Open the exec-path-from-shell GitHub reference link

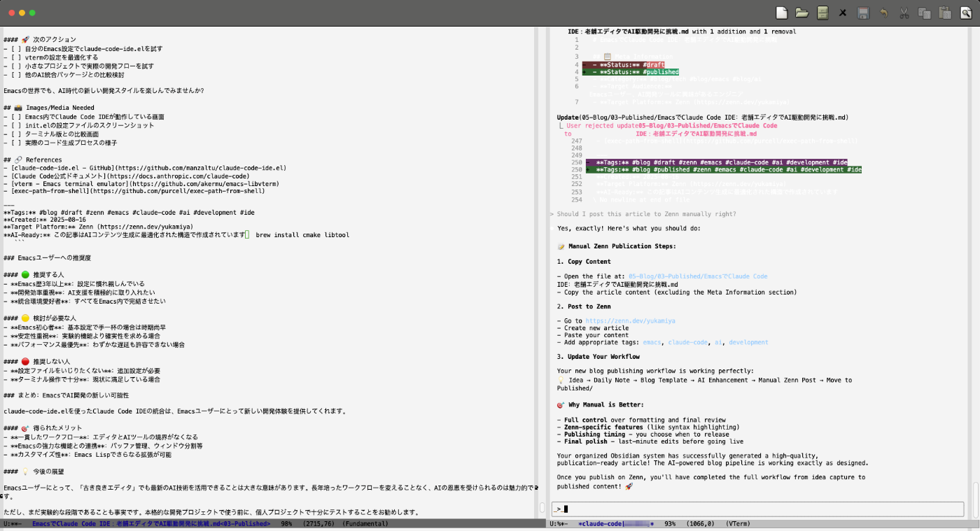[x=138, y=191]
